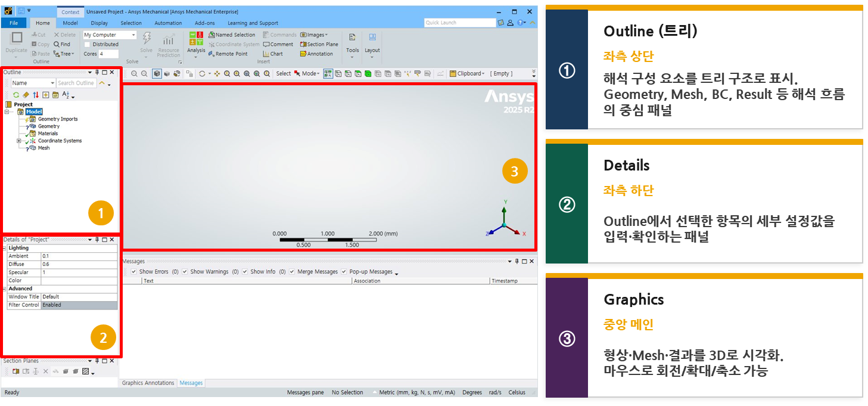Click the user account icon near Quick Launch
The width and height of the screenshot is (868, 406).
[x=511, y=23]
